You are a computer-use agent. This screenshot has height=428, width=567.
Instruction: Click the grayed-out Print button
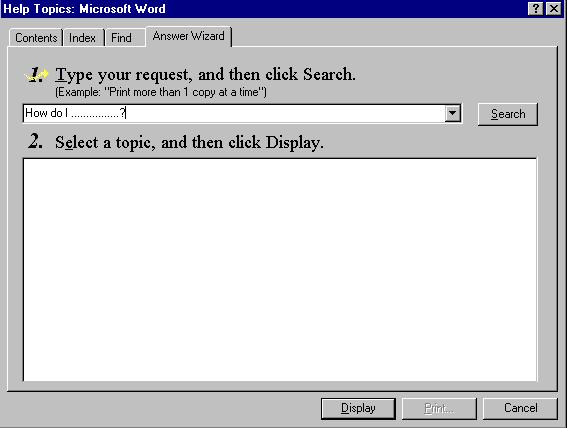(439, 408)
